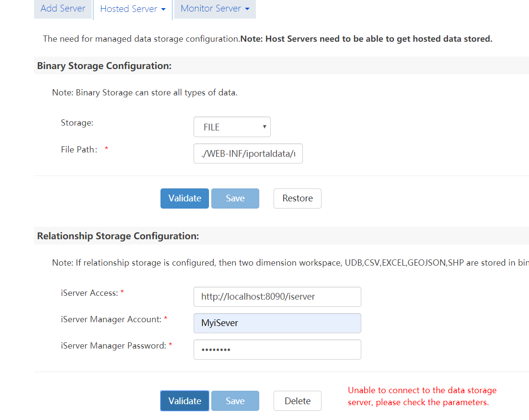Click the Binary Storage Configuration heading
The height and width of the screenshot is (420, 529).
click(x=104, y=66)
